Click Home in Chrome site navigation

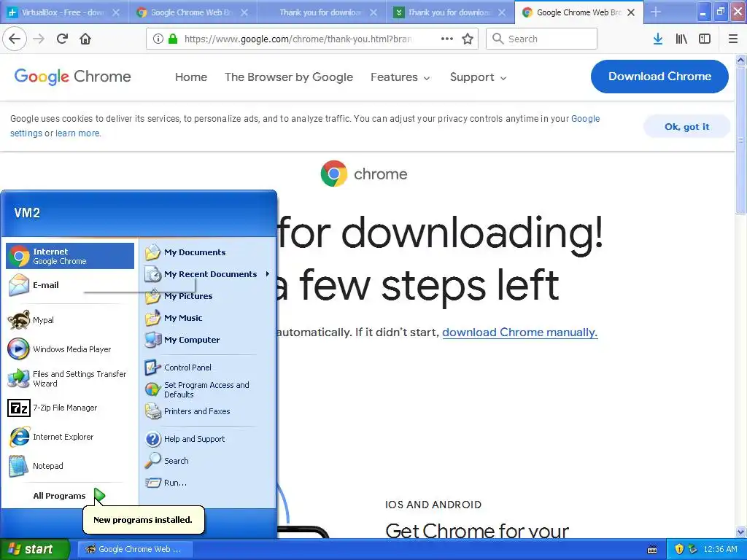click(x=191, y=77)
